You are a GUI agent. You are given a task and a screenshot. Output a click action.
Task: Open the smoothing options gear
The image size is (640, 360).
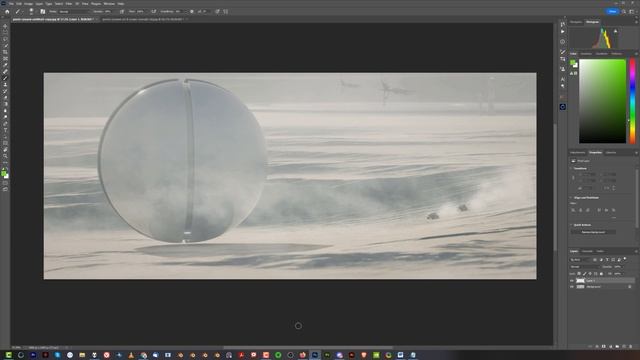click(191, 11)
